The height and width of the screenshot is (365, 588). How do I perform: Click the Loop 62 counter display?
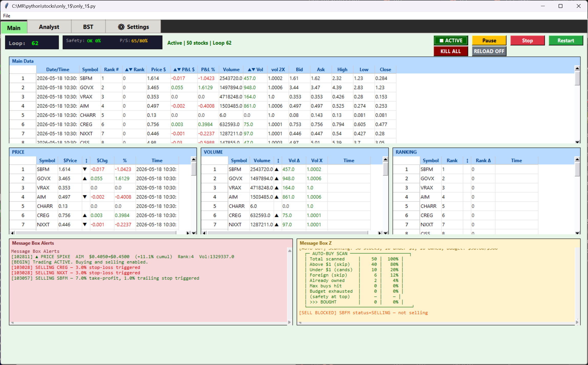(x=32, y=42)
